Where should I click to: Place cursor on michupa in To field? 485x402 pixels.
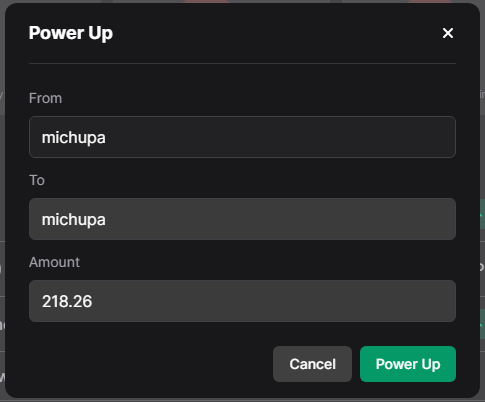click(x=74, y=220)
